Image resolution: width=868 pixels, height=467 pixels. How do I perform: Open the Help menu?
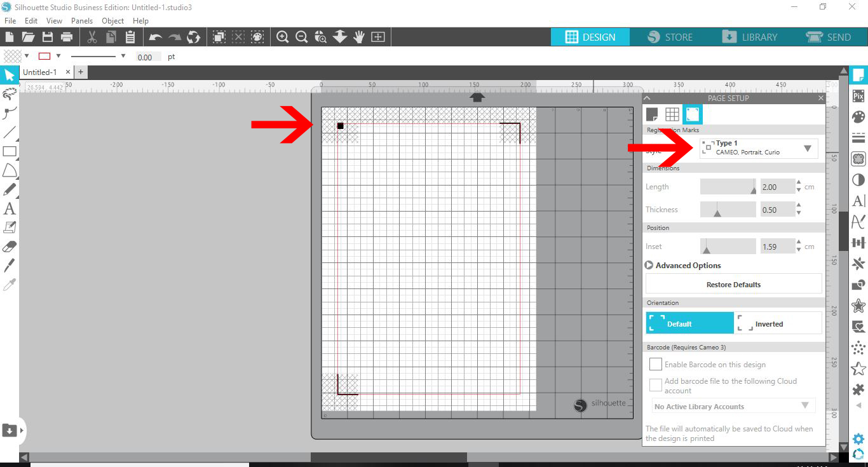tap(140, 20)
